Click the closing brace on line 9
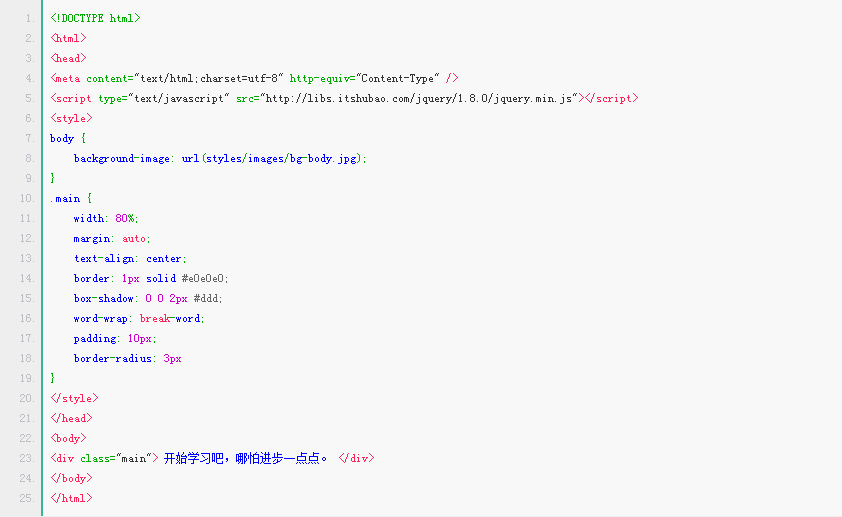 click(53, 178)
